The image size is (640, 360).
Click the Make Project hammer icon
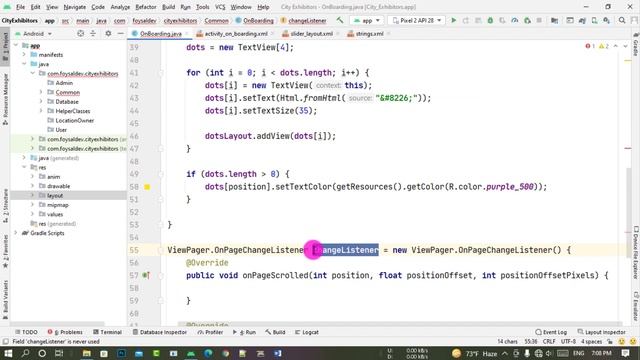[x=340, y=20]
